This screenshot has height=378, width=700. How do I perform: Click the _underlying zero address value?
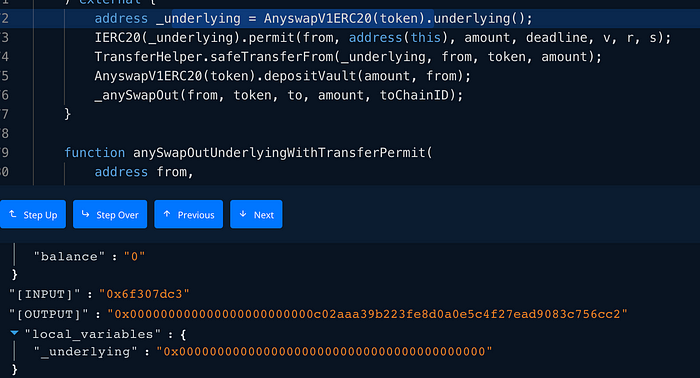pos(324,352)
